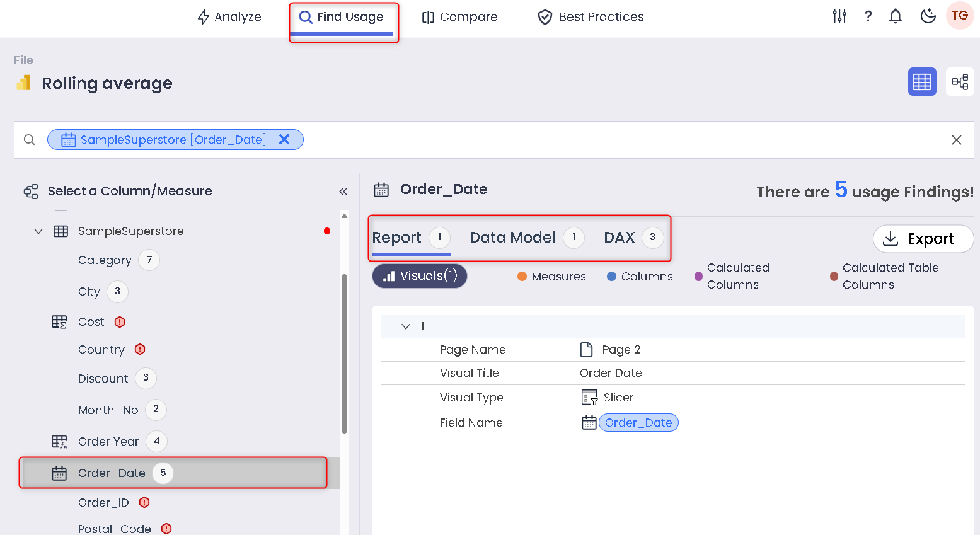Click the column list vertical scrollbar
980x535 pixels.
[344, 353]
